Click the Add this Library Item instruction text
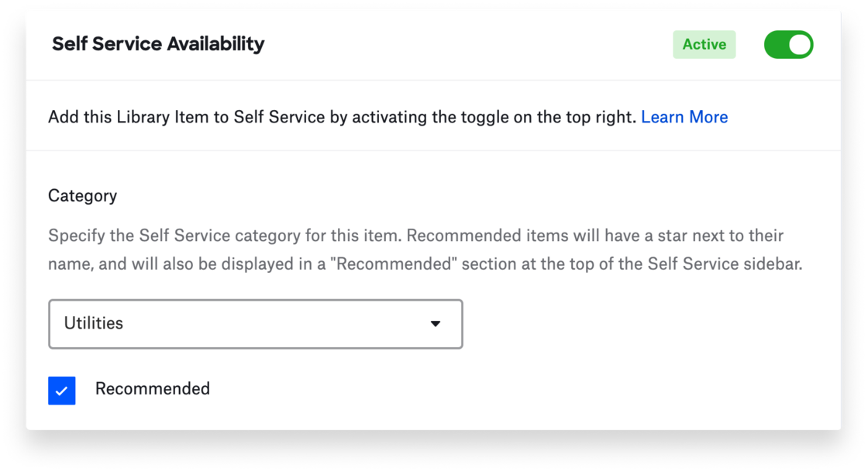Image resolution: width=868 pixels, height=472 pixels. click(341, 116)
